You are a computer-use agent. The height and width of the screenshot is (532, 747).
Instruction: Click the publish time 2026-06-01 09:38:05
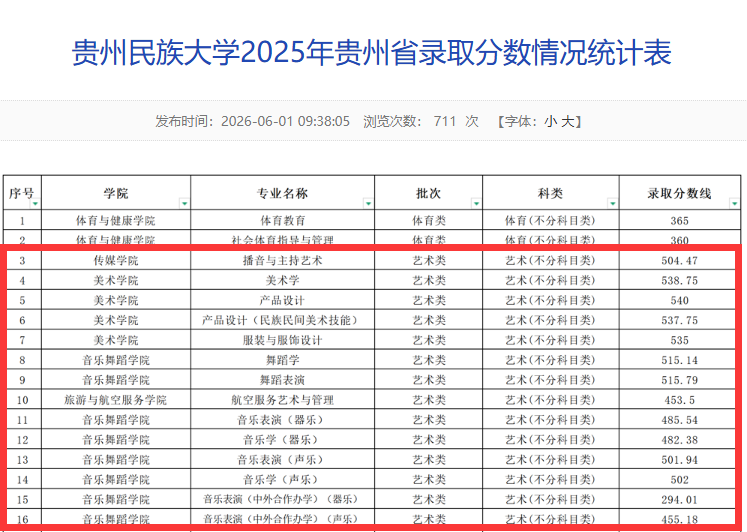(285, 121)
